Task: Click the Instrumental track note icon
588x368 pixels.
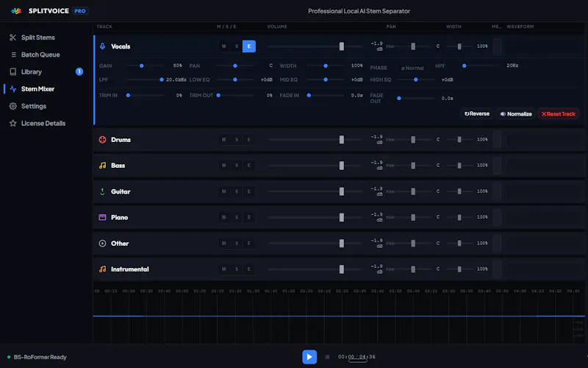Action: (102, 269)
